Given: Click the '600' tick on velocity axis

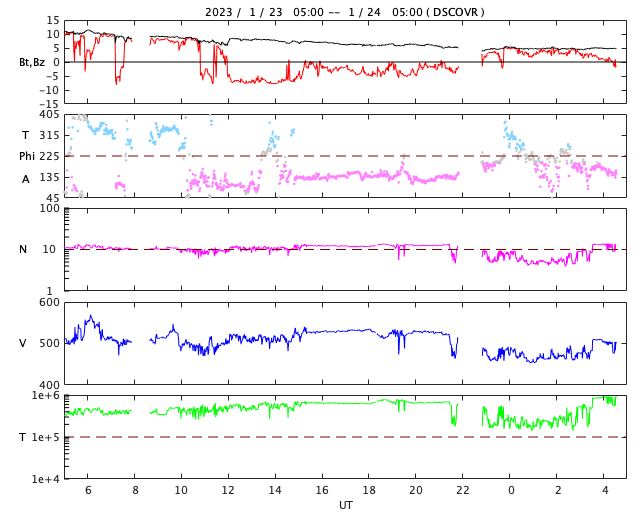Looking at the screenshot, I should pos(49,303).
